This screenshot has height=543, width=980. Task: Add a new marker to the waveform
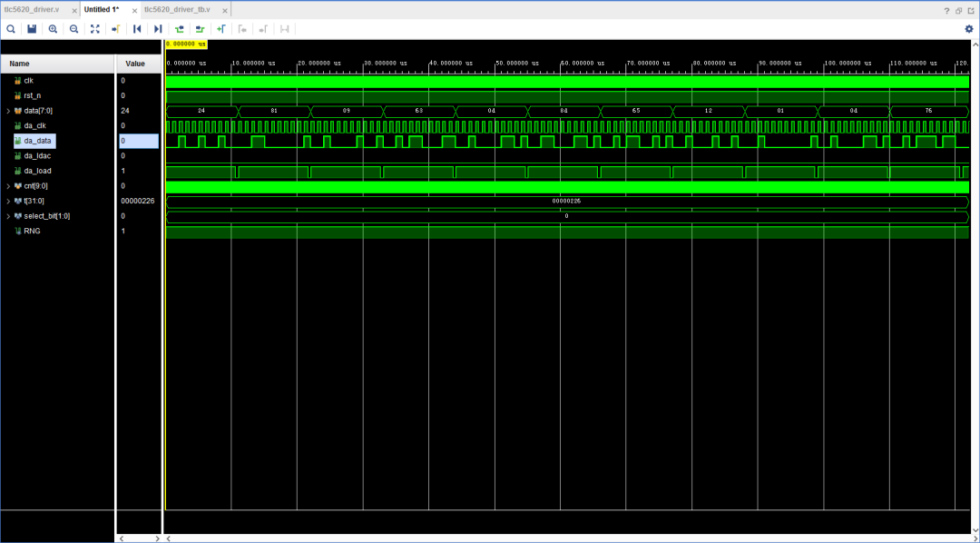[x=220, y=29]
